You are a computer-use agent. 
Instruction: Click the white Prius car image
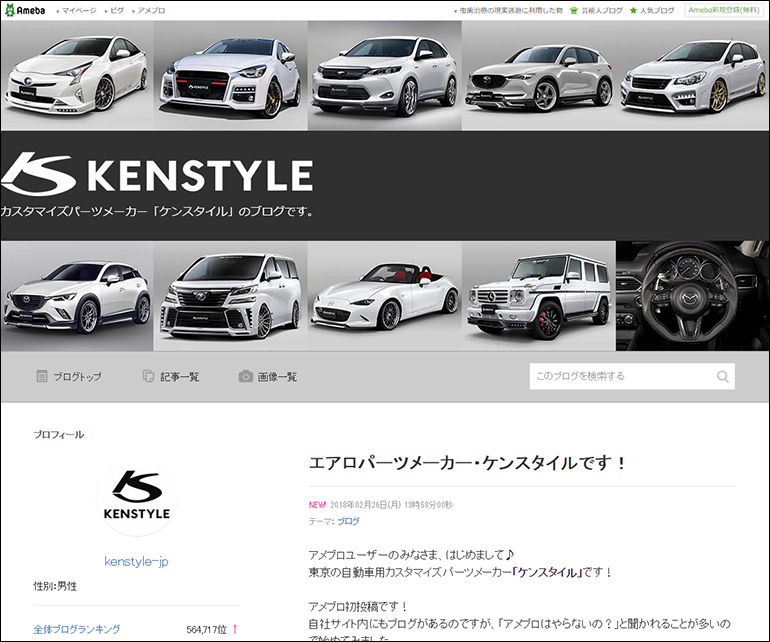point(77,76)
